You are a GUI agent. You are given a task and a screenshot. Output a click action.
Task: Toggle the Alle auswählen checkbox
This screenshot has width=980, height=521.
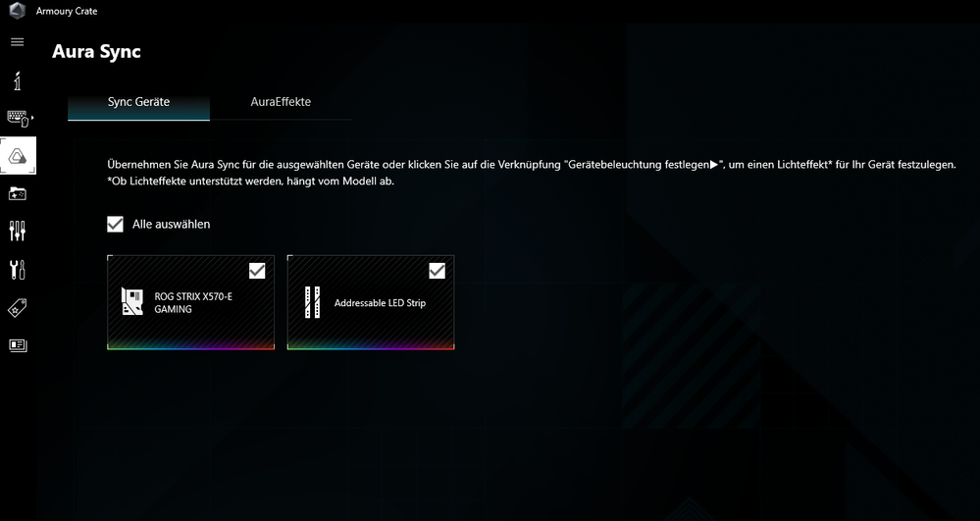(x=115, y=224)
